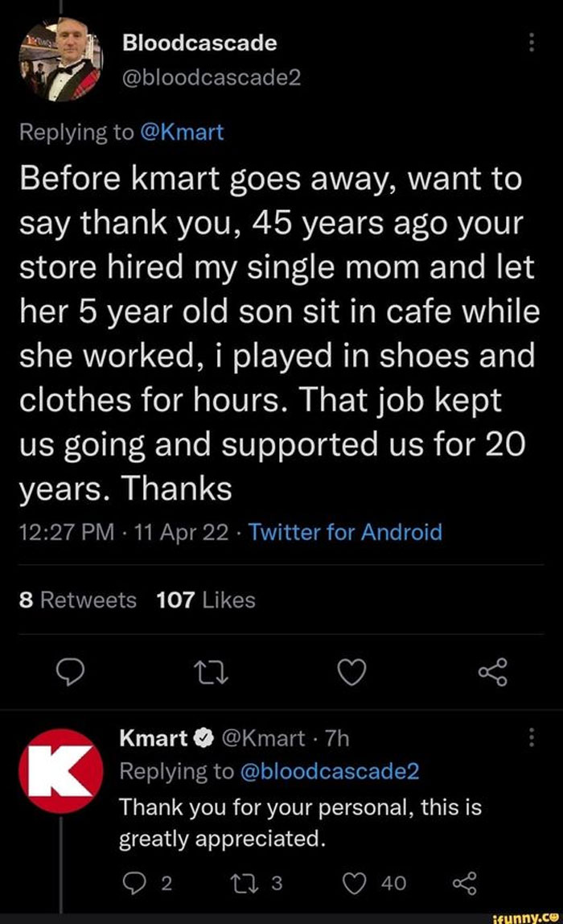563x924 pixels.
Task: Click the reply icon under the tweet
Action: (x=70, y=673)
